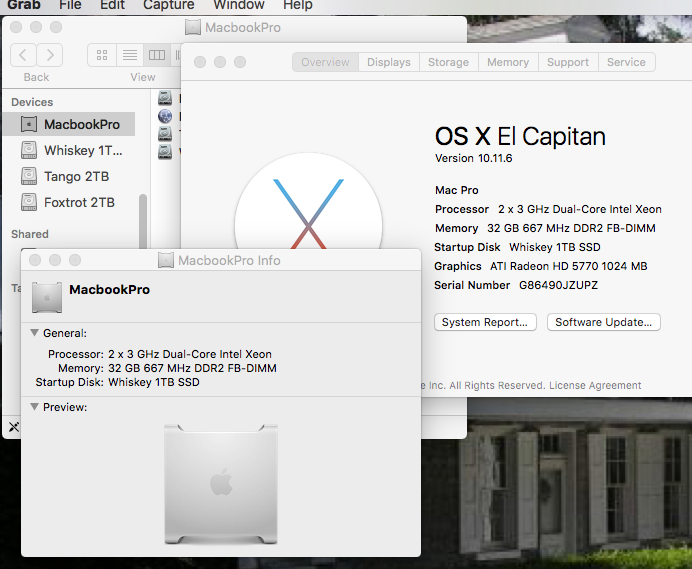This screenshot has height=569, width=692.
Task: Click the MacbookPro Info title proxy icon
Action: tap(165, 260)
